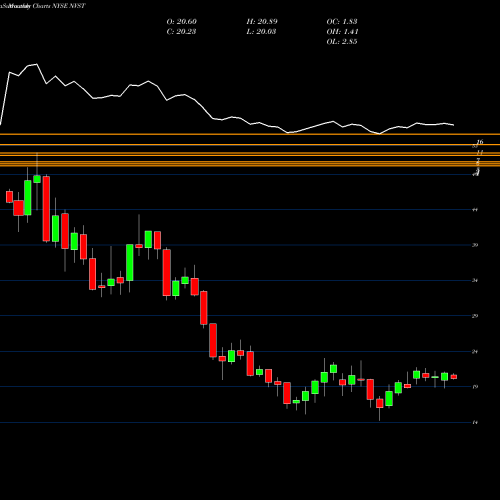
Task: Click the 16 label beside orange lines
Action: [480, 142]
